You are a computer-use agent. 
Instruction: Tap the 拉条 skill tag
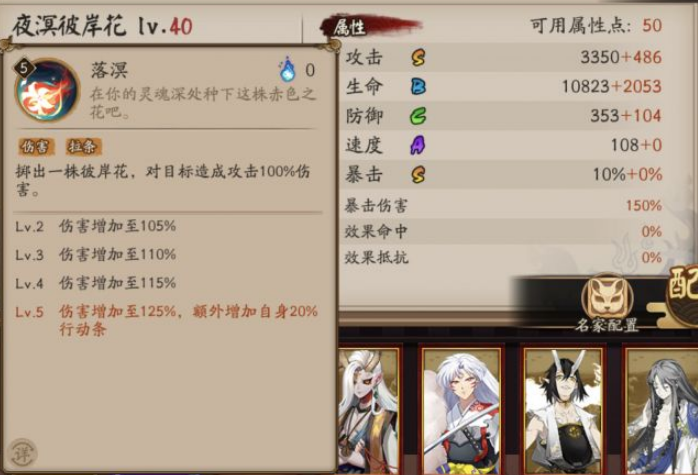83,146
